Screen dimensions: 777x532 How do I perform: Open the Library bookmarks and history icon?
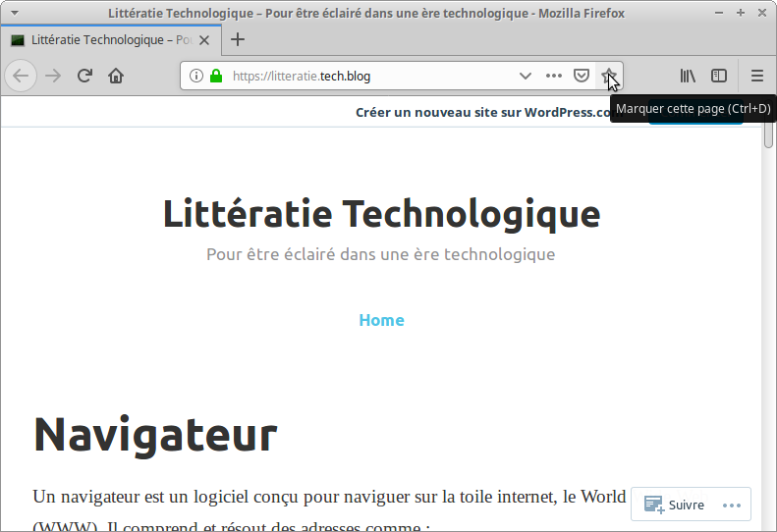click(688, 76)
